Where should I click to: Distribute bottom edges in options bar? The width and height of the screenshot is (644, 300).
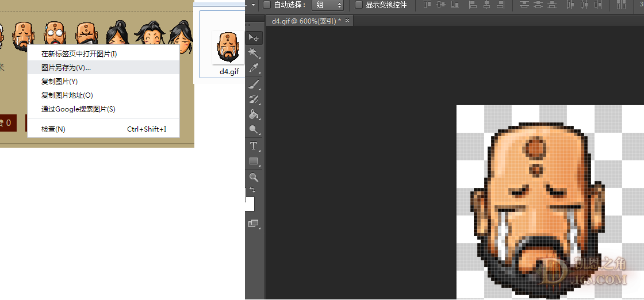[x=552, y=5]
